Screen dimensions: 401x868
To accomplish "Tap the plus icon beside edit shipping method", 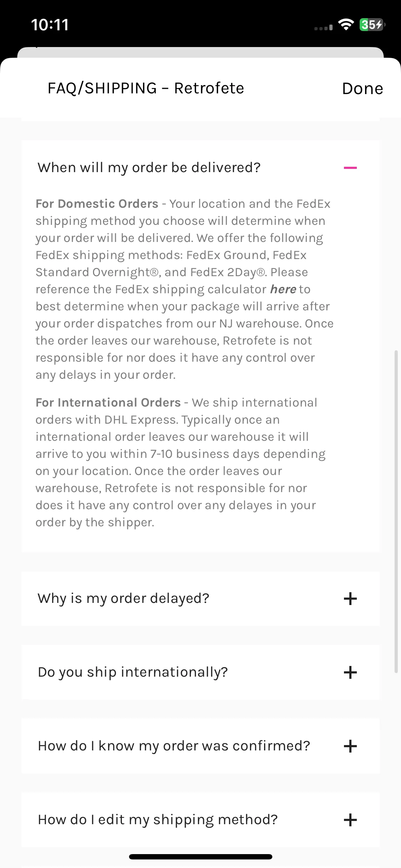I will [x=350, y=820].
